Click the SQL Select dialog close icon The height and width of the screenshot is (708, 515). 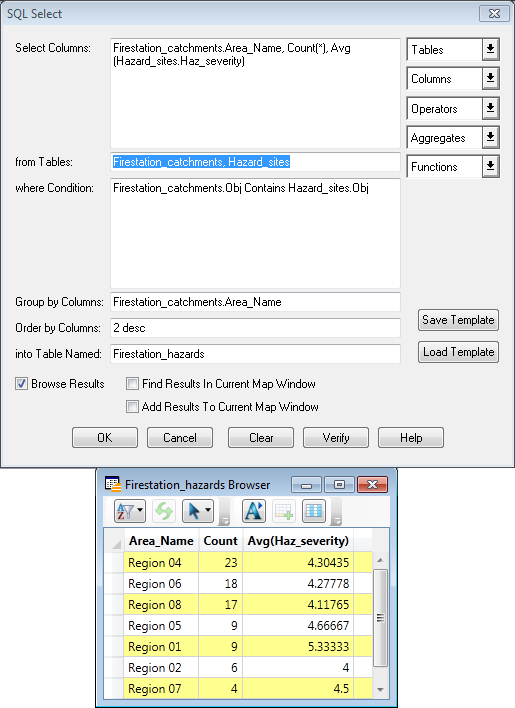(x=494, y=14)
